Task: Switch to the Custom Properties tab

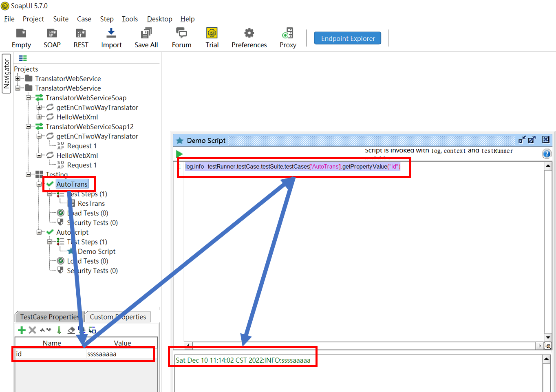Action: point(118,317)
